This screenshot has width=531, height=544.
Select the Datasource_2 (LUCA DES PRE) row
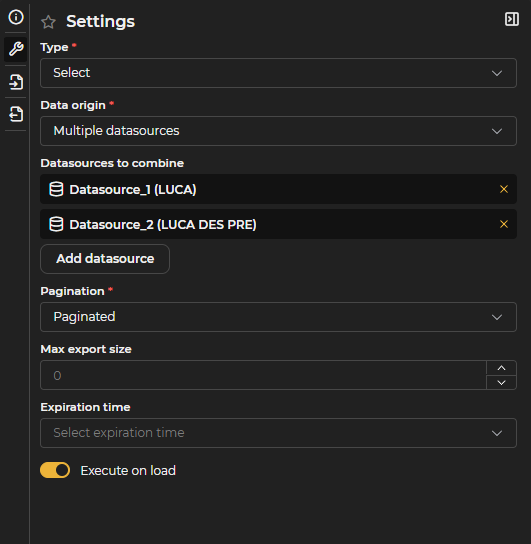[279, 224]
